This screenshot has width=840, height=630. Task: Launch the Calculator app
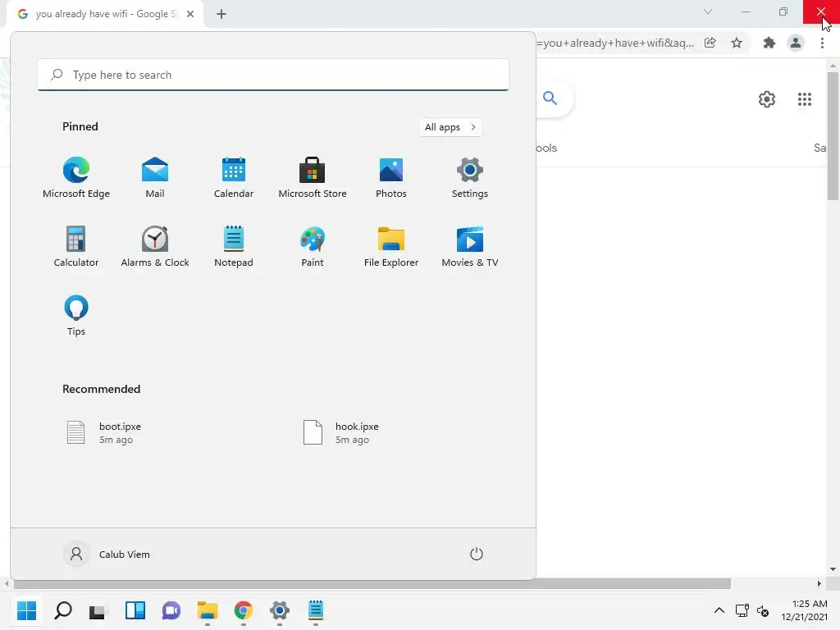[x=76, y=247]
